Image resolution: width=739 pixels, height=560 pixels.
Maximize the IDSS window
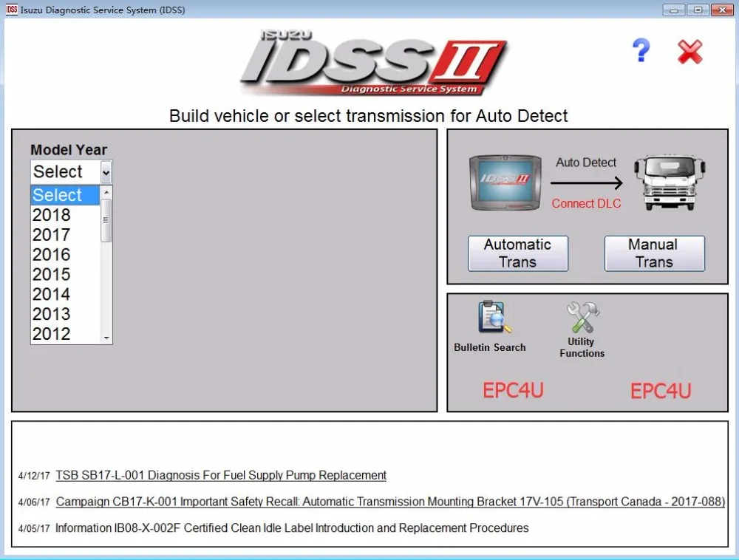pos(698,10)
